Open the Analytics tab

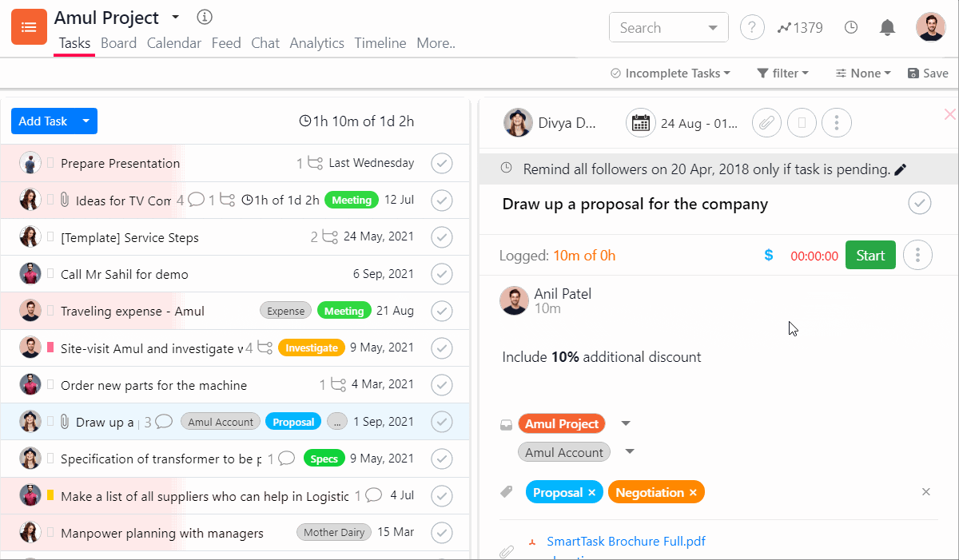(316, 43)
